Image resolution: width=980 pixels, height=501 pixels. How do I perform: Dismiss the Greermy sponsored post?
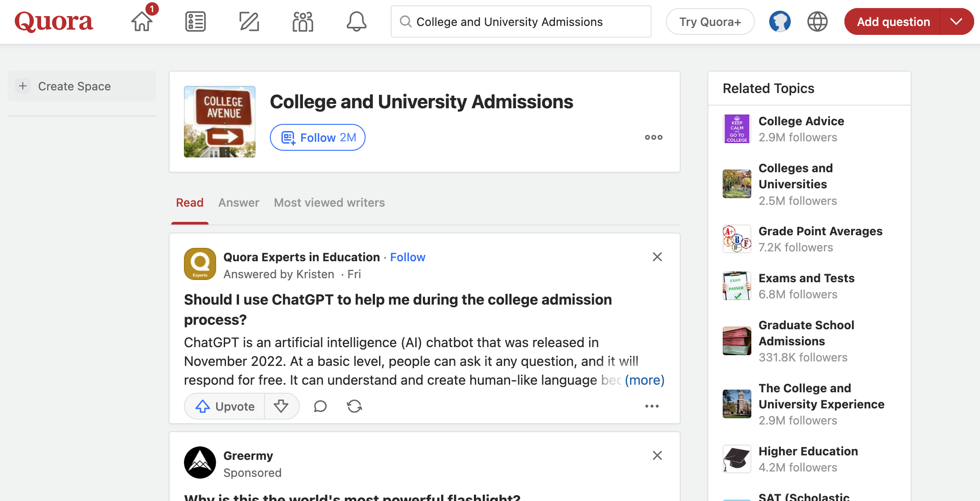click(657, 455)
